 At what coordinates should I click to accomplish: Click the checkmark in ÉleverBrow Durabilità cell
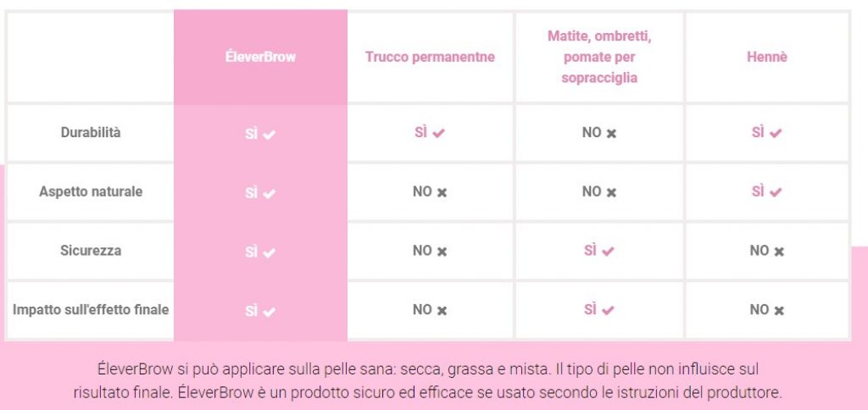coord(270,135)
